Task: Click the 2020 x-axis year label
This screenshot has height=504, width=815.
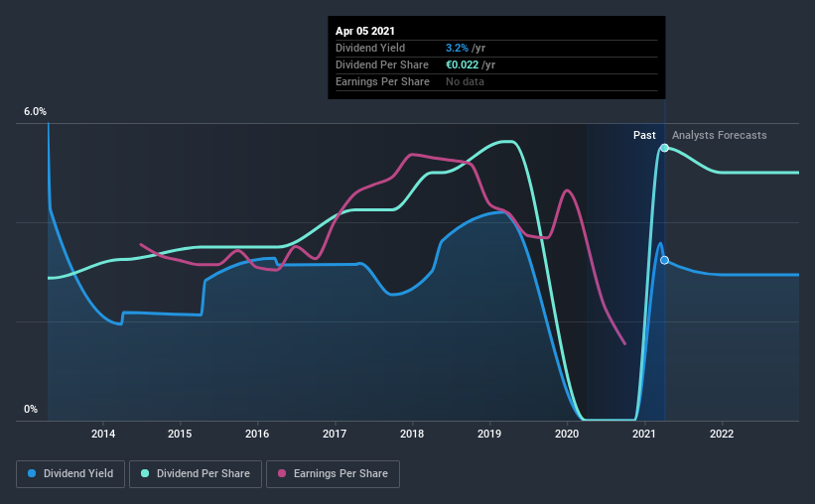Action: [x=567, y=434]
